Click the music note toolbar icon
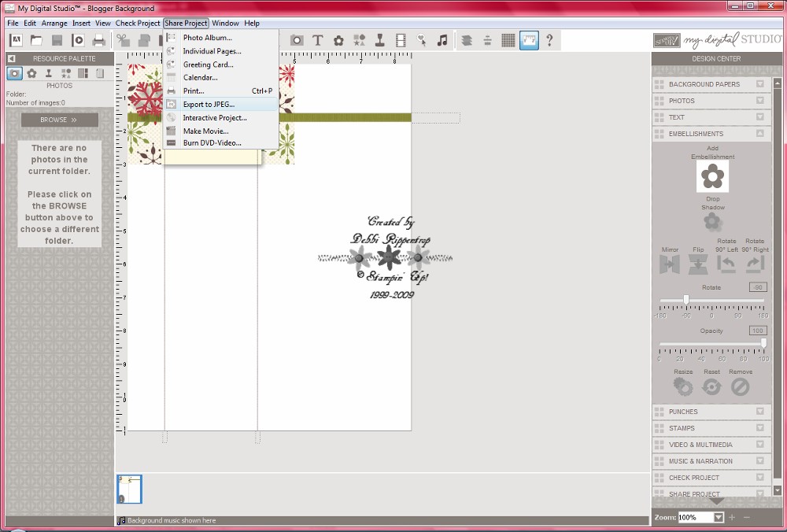This screenshot has width=787, height=532. 442,40
